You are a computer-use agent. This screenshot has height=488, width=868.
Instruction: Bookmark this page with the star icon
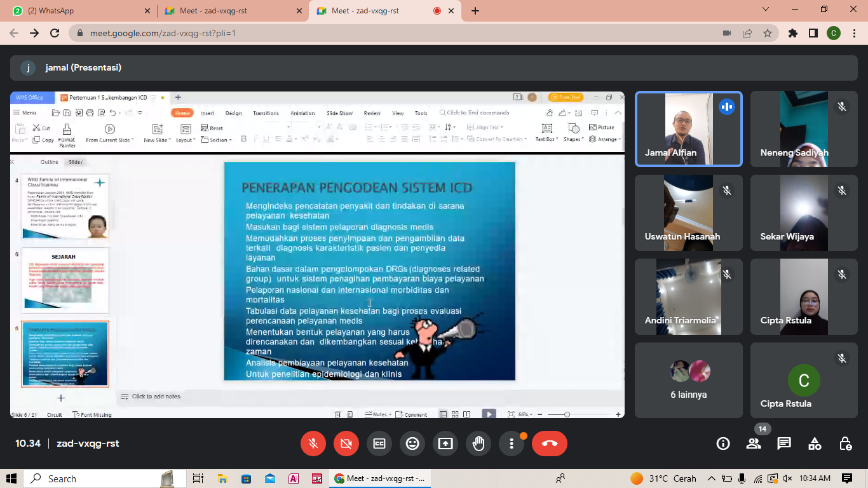coord(768,33)
